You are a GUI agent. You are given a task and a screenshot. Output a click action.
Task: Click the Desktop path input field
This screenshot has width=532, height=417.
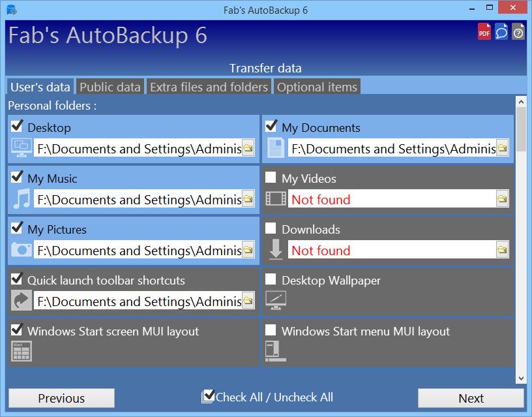(x=138, y=147)
